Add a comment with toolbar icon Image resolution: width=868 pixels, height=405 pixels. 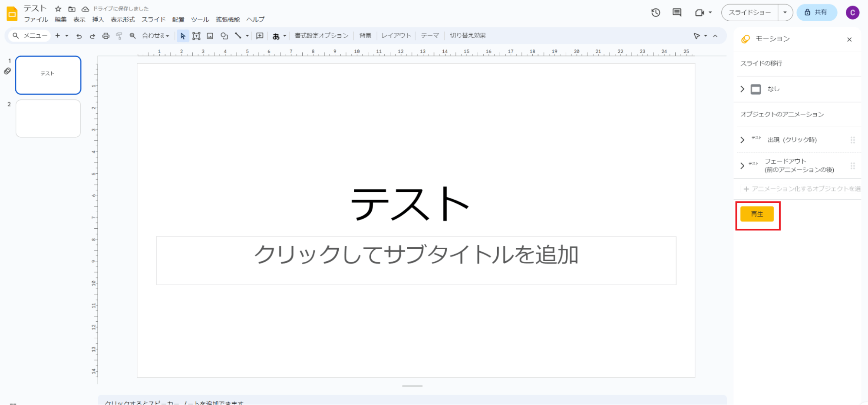260,36
